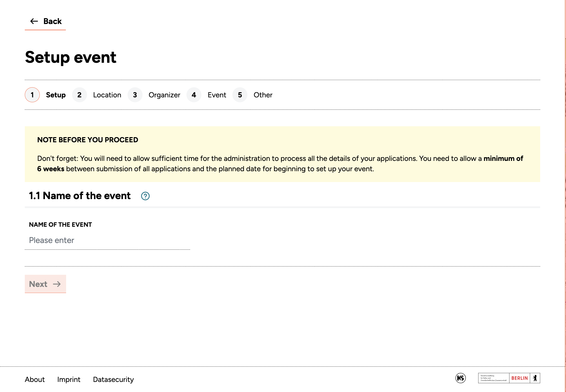This screenshot has height=392, width=566.
Task: Click the back arrow icon
Action: tap(34, 21)
